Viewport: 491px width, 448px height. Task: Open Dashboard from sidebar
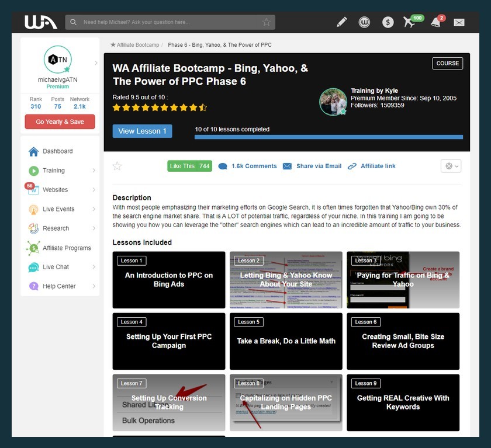tap(58, 151)
